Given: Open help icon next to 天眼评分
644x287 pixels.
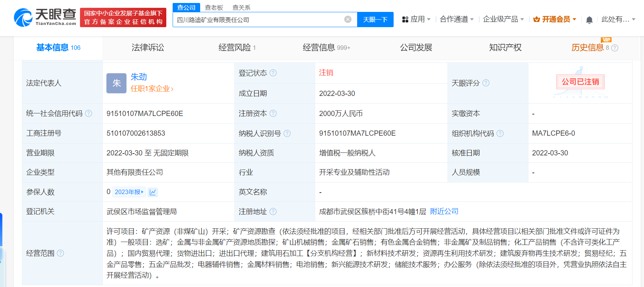Looking at the screenshot, I should point(486,83).
